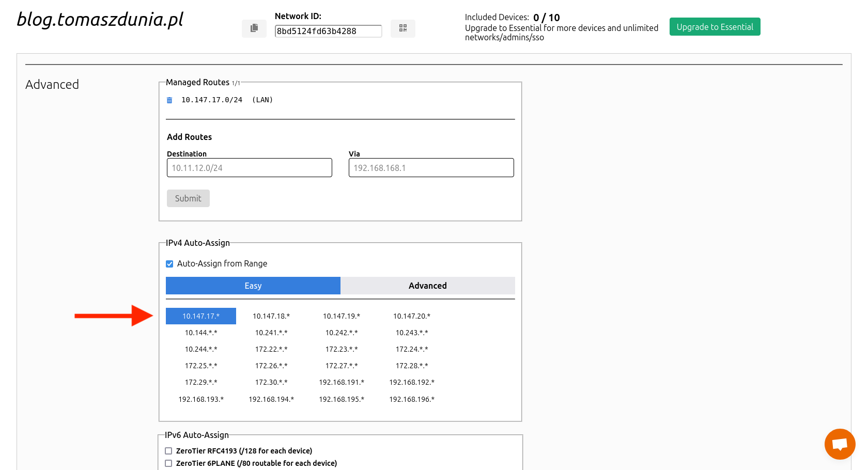Delete the 10.147.17.0/24 managed route

point(169,100)
